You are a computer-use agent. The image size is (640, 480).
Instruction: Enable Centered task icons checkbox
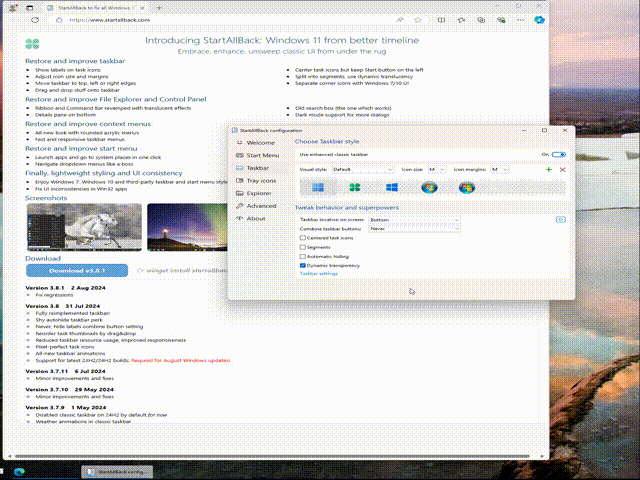pos(302,238)
